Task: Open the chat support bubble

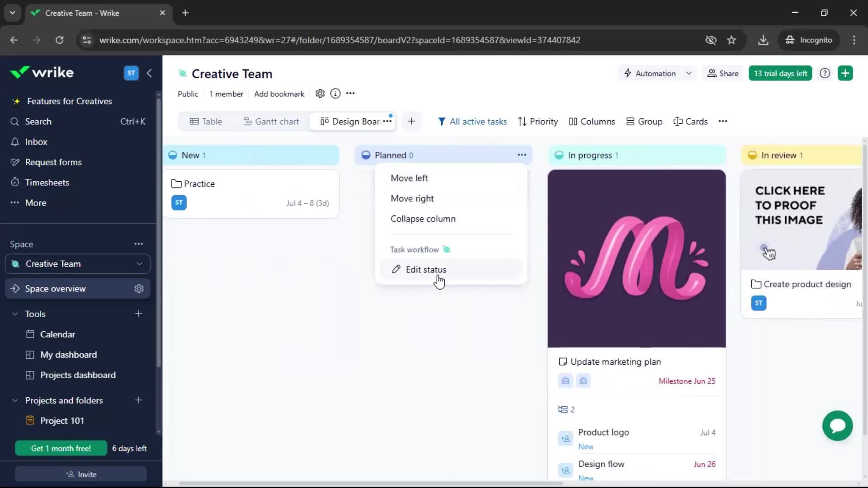Action: (x=838, y=426)
